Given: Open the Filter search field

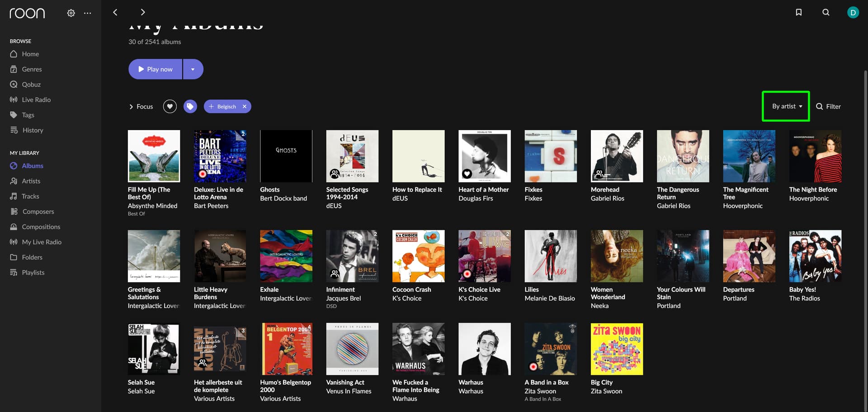Looking at the screenshot, I should (x=829, y=107).
